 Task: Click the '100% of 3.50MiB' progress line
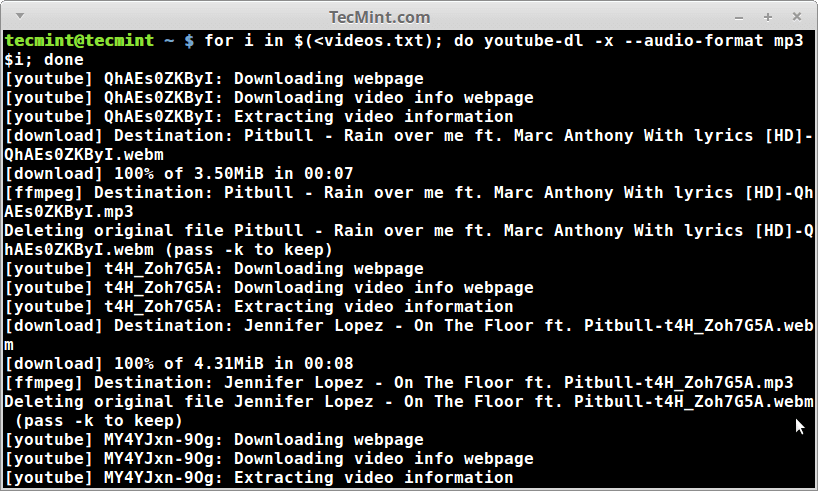[x=179, y=173]
